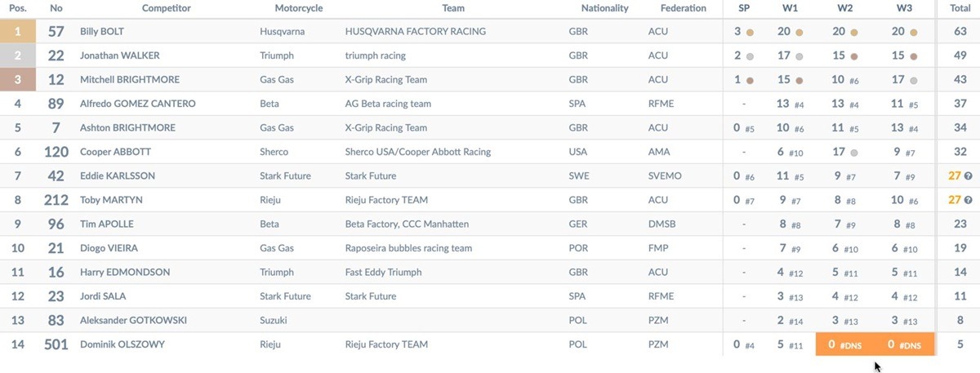Click help icon beside Eddie Karlsson's total
The width and height of the screenshot is (980, 373).
(968, 176)
